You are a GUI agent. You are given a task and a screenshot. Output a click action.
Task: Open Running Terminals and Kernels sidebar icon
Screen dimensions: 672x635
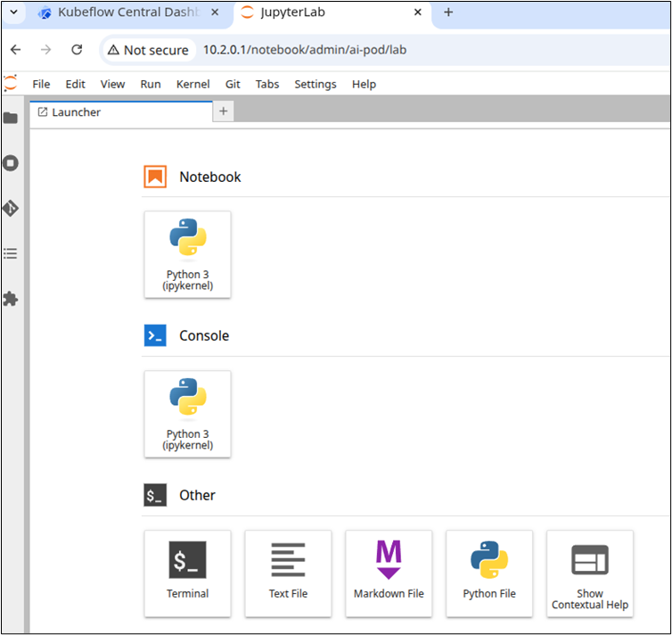[x=11, y=163]
